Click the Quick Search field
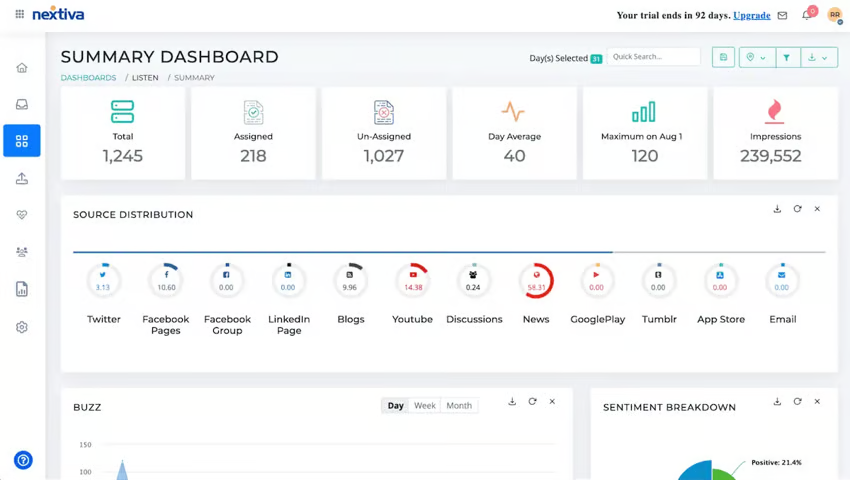This screenshot has width=850, height=480. (653, 57)
